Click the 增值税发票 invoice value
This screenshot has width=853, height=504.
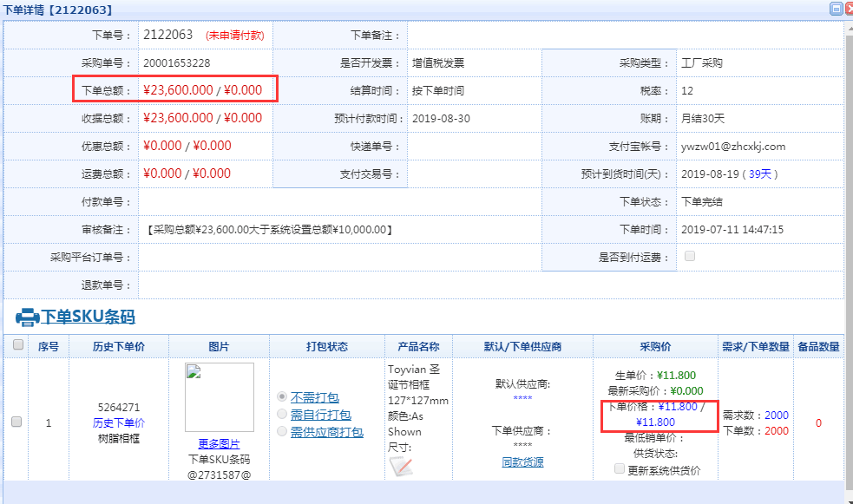(438, 63)
